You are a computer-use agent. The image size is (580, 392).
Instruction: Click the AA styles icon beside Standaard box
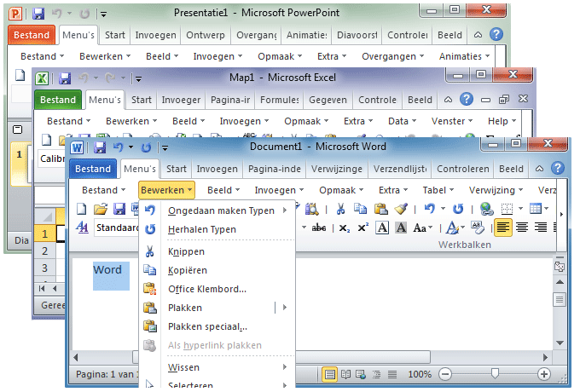[82, 228]
